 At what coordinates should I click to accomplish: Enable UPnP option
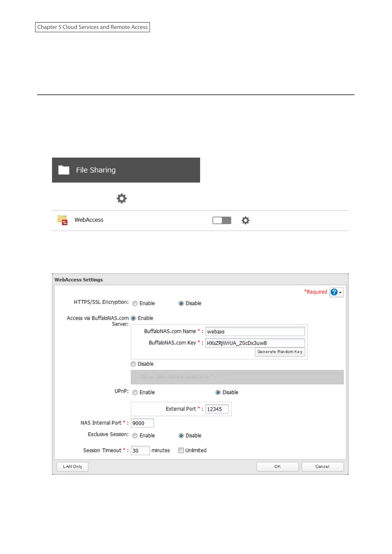click(135, 392)
